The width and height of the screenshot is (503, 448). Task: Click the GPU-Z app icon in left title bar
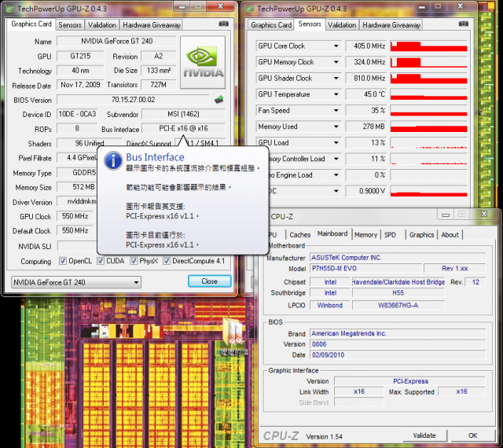[9, 9]
